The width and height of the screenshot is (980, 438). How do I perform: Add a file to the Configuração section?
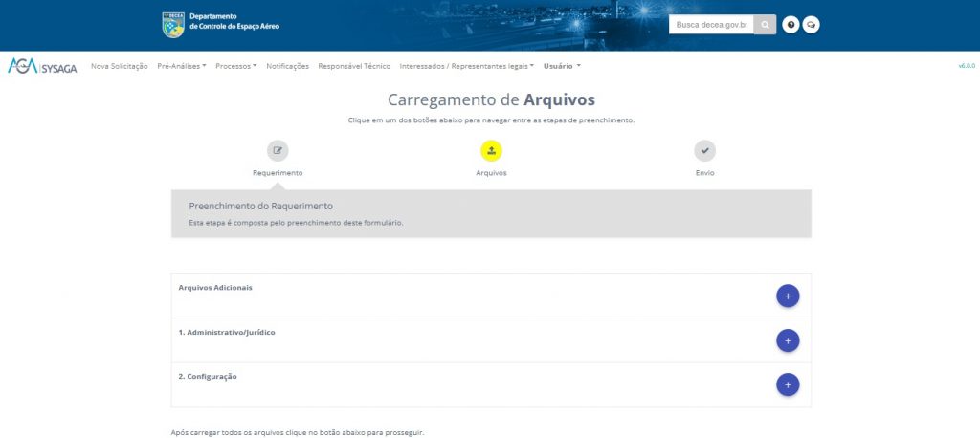tap(788, 384)
